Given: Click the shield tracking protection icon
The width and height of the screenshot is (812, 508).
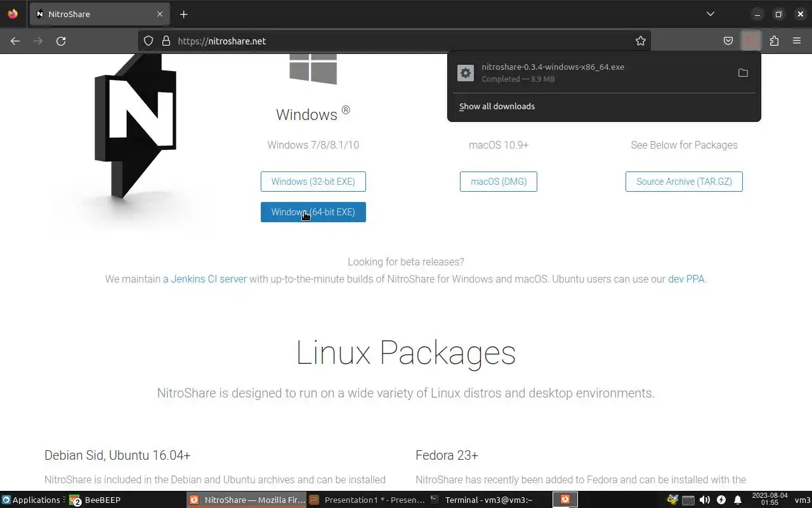Looking at the screenshot, I should click(x=148, y=41).
